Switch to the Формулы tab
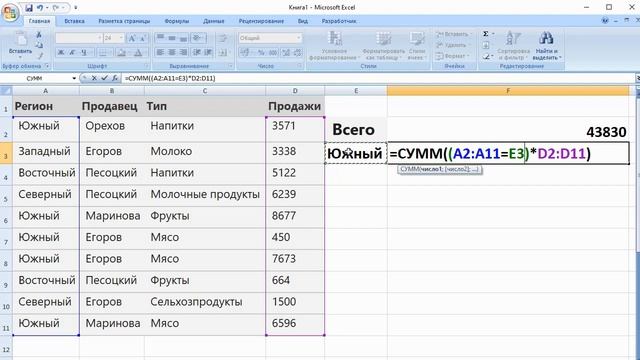 coord(177,21)
